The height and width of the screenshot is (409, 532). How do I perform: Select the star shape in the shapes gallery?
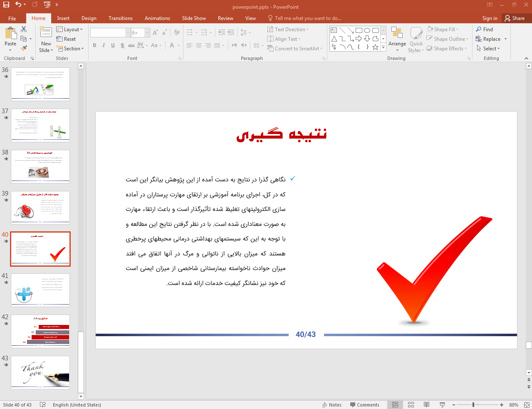375,47
